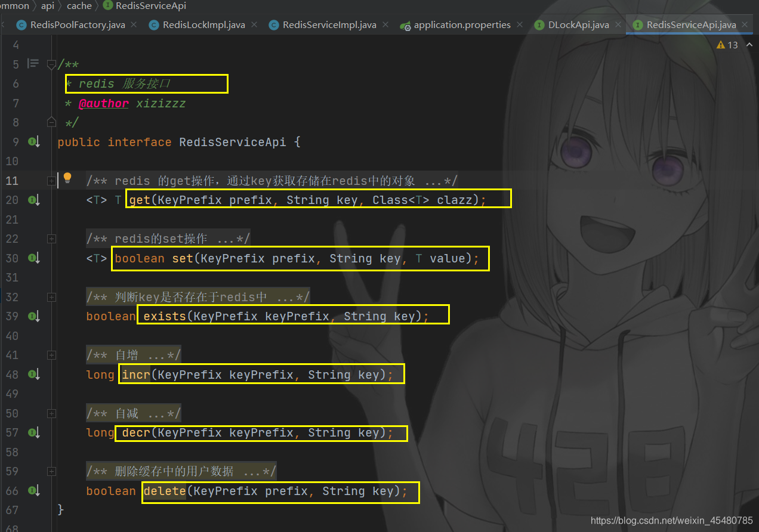Click the implementation gutter icon on line 39
Image resolution: width=759 pixels, height=532 pixels.
click(33, 316)
